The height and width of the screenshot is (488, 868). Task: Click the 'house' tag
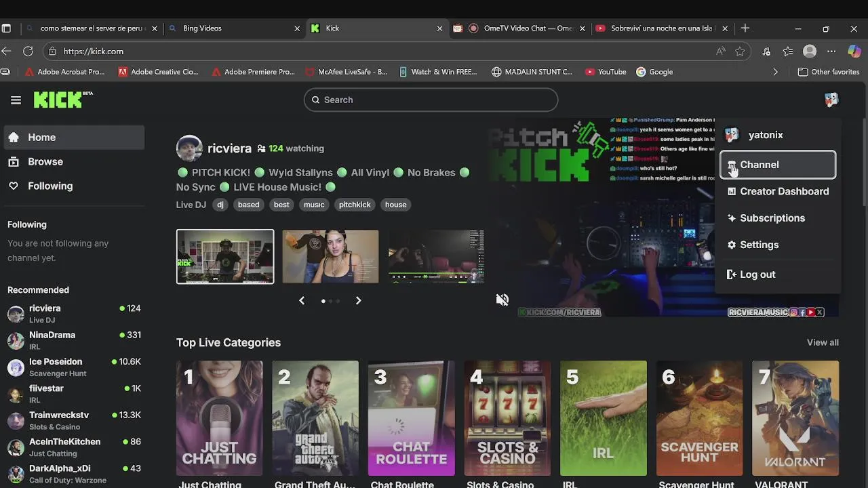(395, 205)
